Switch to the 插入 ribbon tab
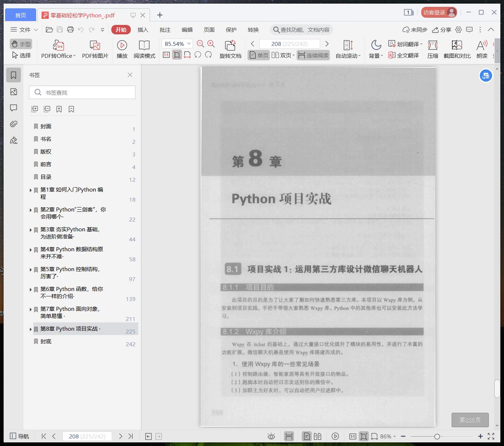504x446 pixels. click(143, 30)
